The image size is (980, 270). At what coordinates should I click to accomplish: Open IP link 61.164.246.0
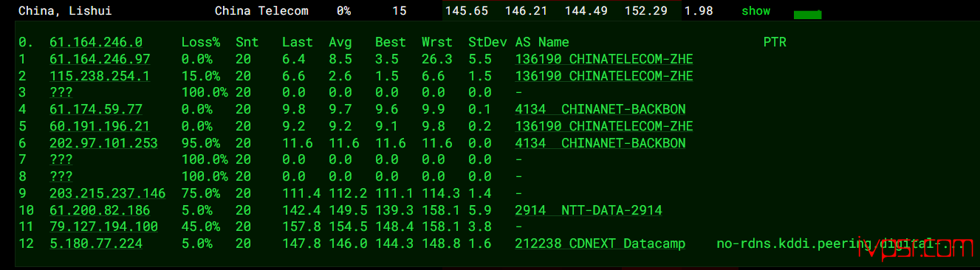[x=96, y=43]
